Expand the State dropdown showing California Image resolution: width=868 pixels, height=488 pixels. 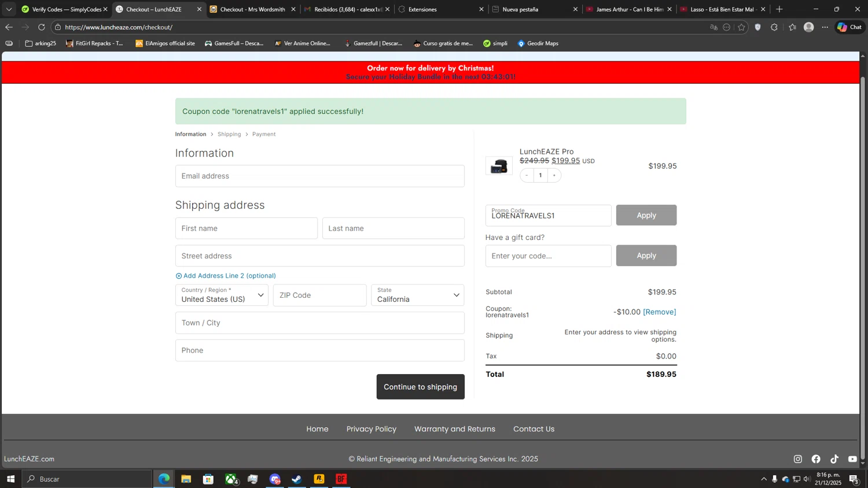coord(418,295)
